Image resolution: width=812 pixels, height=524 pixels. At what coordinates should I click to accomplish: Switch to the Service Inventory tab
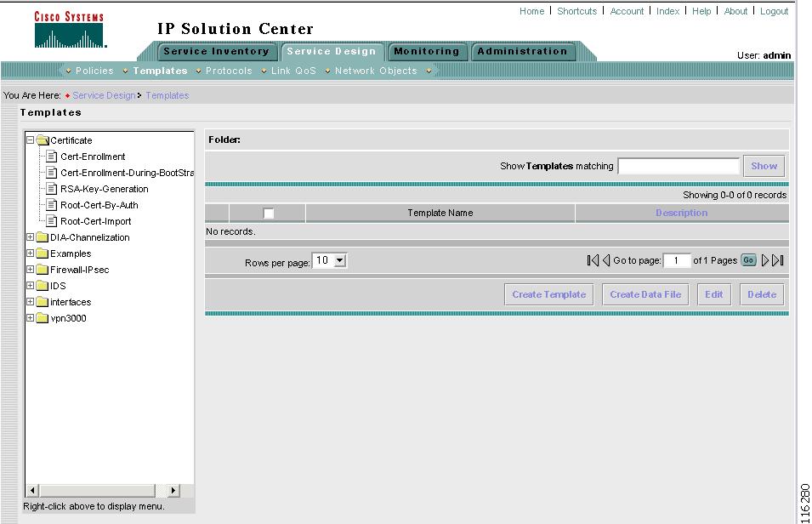(x=217, y=51)
